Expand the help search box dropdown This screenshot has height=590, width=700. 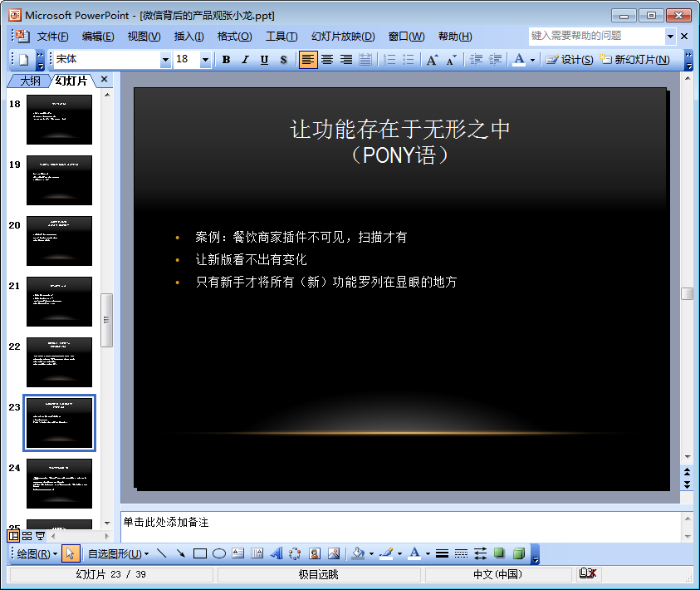670,37
